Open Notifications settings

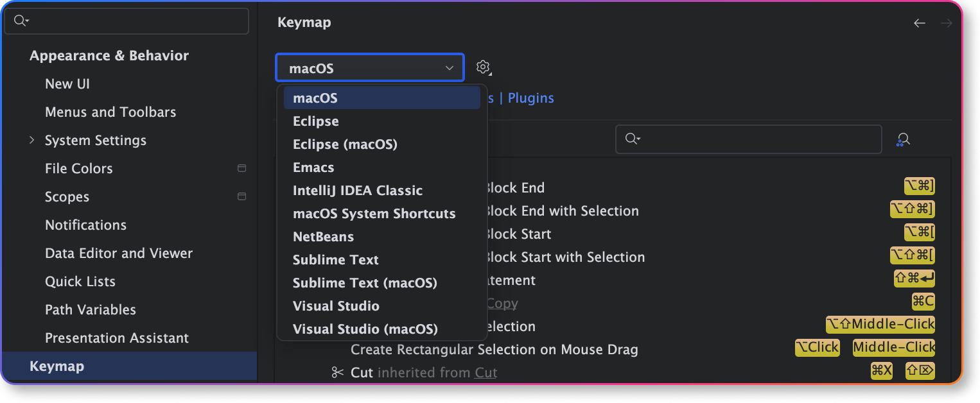pos(86,225)
